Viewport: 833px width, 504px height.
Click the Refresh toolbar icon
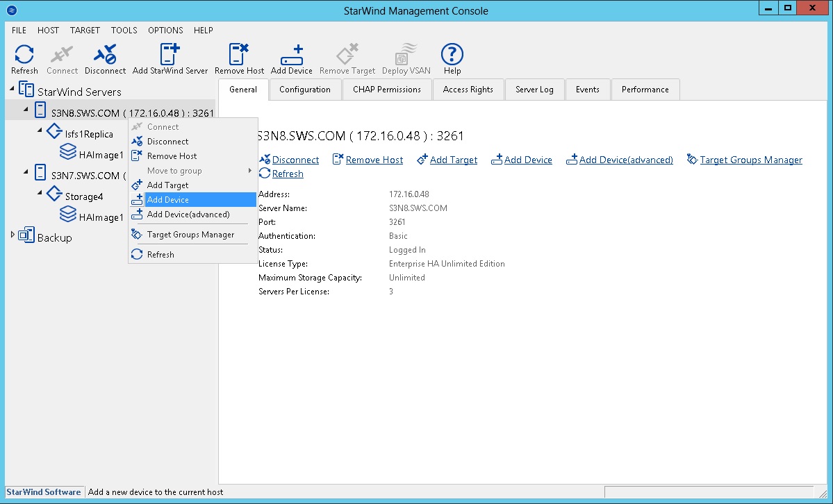pos(24,54)
